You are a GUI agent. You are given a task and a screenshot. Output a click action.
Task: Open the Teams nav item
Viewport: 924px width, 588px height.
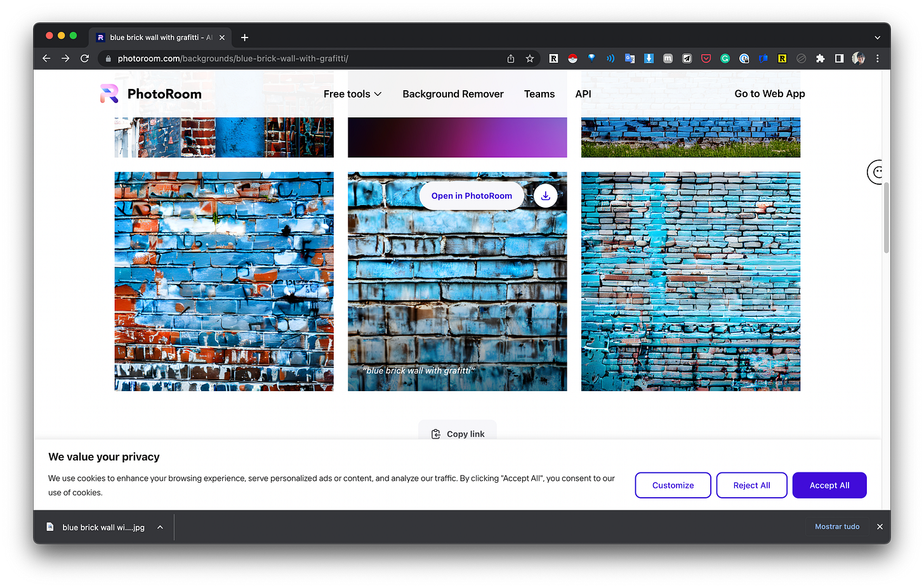(x=539, y=94)
